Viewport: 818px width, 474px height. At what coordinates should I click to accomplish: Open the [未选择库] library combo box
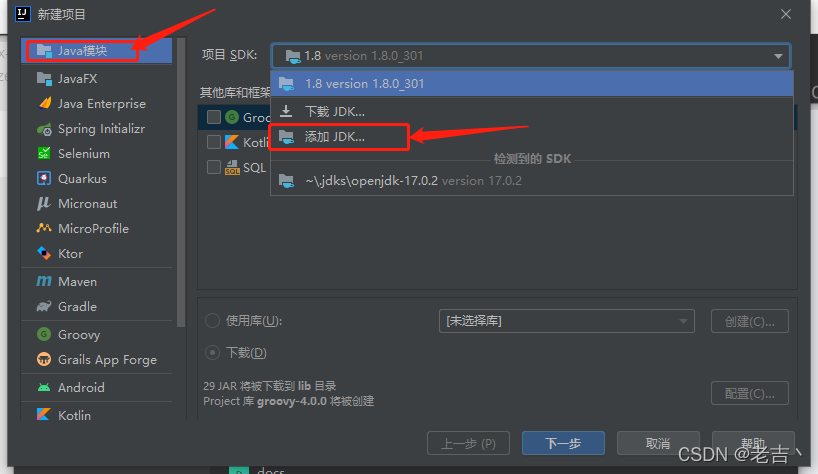tap(567, 321)
